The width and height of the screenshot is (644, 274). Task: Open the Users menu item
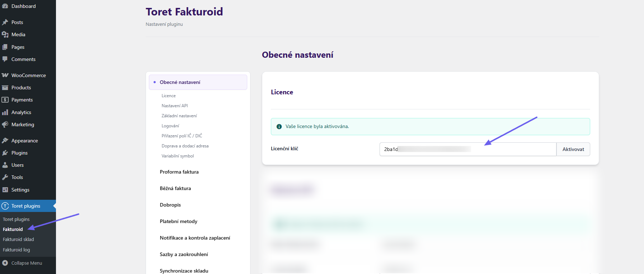[x=28, y=165]
